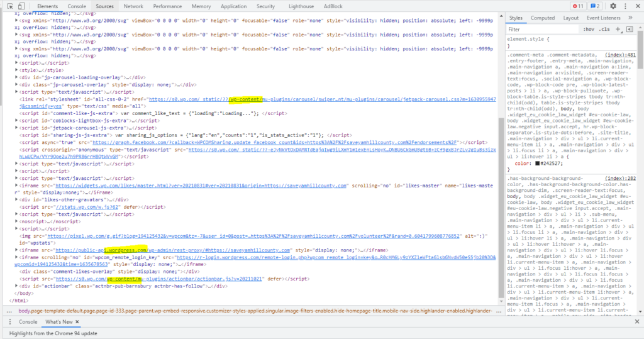Open the jetpack-carousel.css stylesheet link
The image size is (644, 339).
[x=323, y=99]
